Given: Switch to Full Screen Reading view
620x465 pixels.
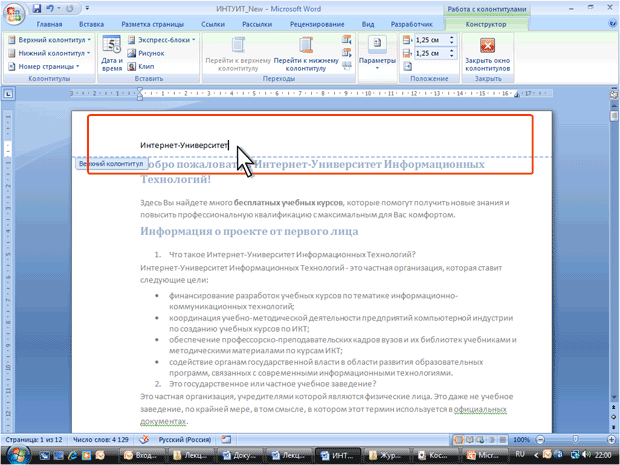Looking at the screenshot, I should [x=469, y=440].
